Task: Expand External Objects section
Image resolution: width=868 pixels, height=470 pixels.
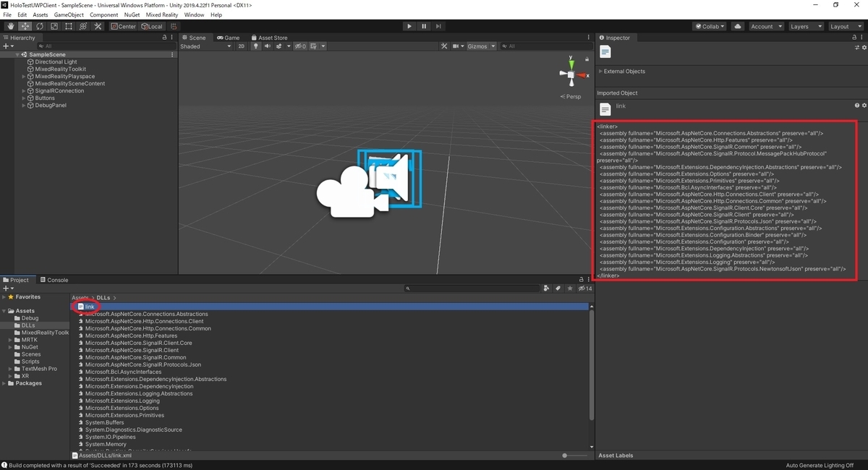Action: coord(601,72)
